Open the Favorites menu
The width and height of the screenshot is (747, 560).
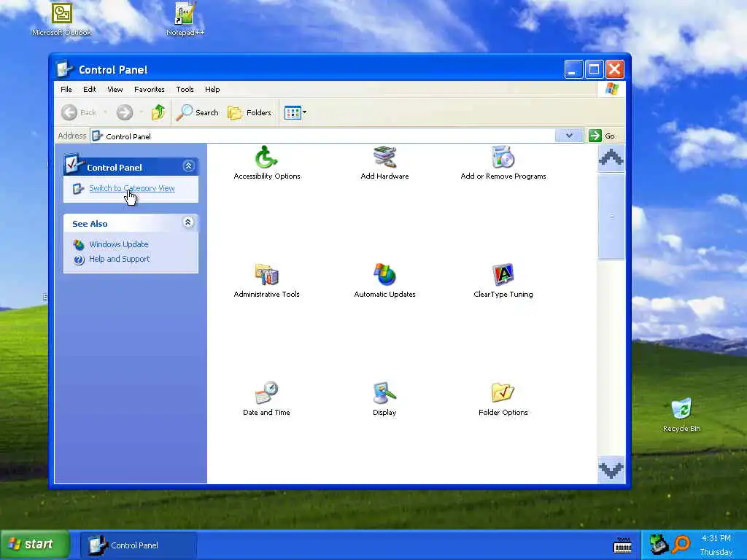[x=149, y=89]
